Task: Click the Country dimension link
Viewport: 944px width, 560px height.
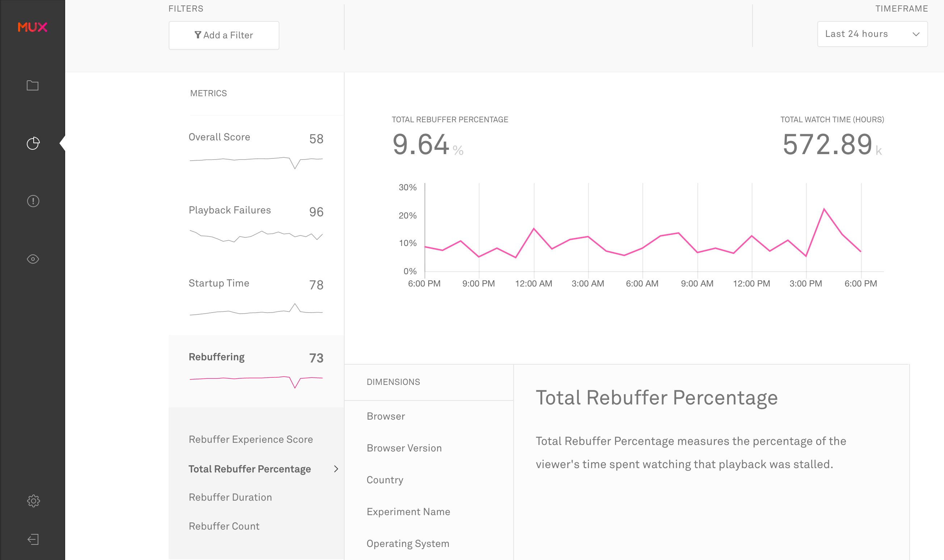Action: [x=385, y=480]
